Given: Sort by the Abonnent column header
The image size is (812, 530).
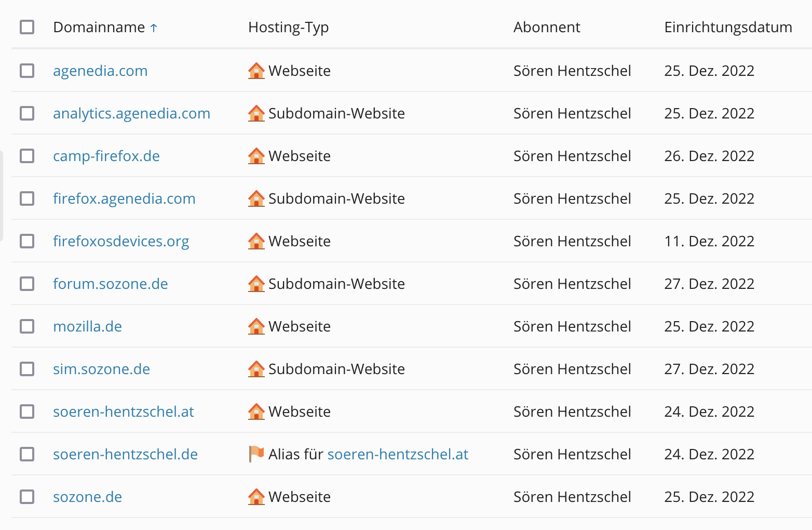Looking at the screenshot, I should pos(547,27).
